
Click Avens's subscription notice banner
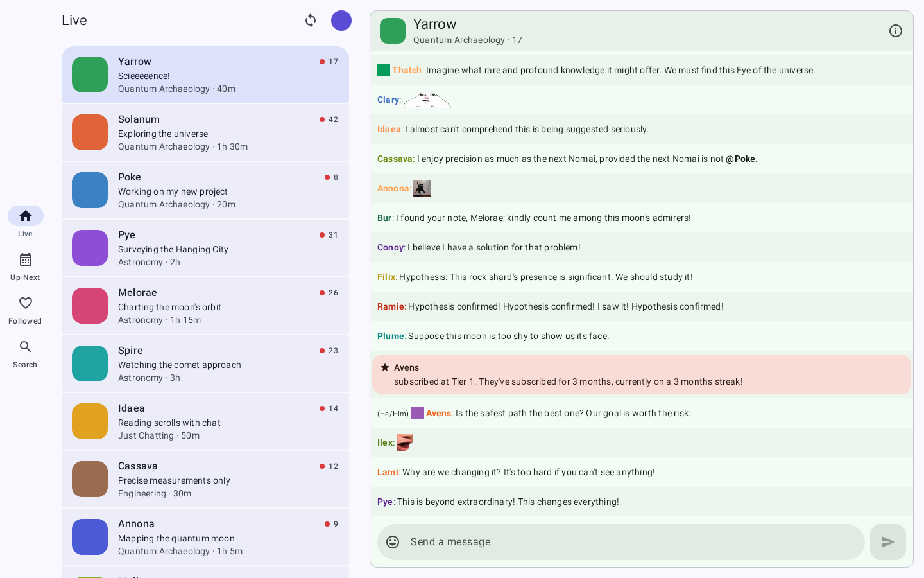pyautogui.click(x=642, y=374)
